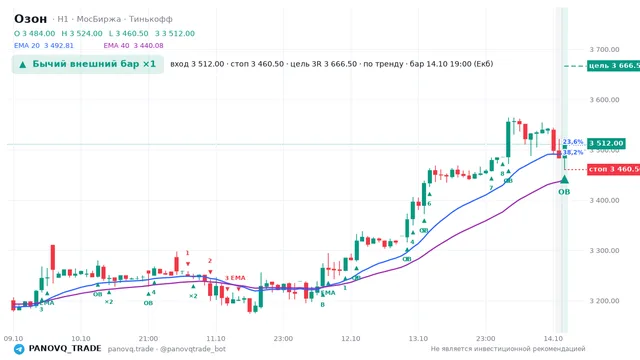Click the 3 300.00 price axis label
The image size is (640, 360).
(604, 251)
